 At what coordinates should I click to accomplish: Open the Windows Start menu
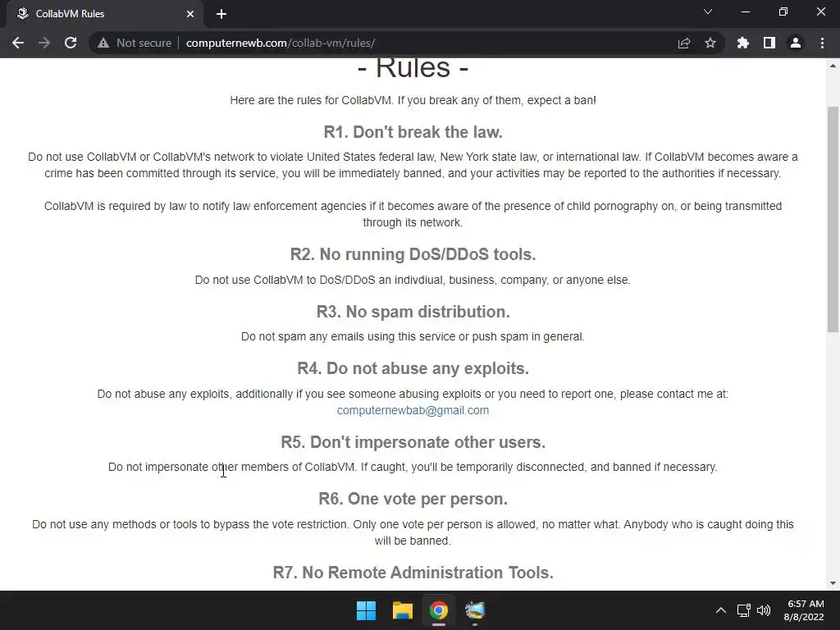point(367,610)
